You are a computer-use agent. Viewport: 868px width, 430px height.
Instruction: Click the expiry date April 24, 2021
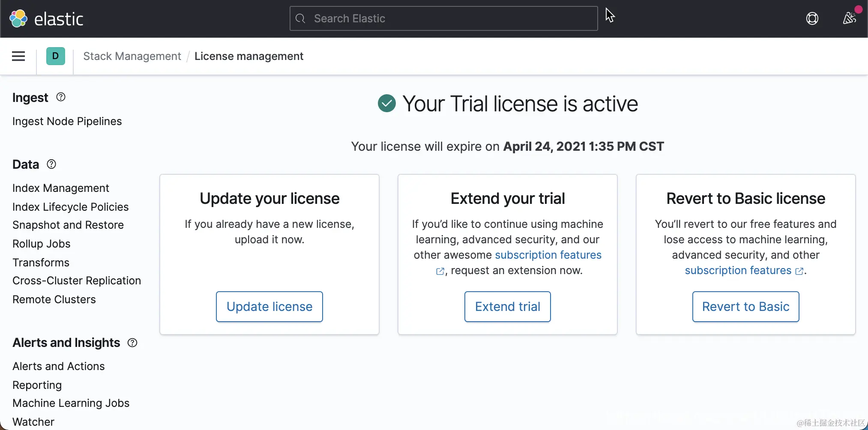(584, 146)
